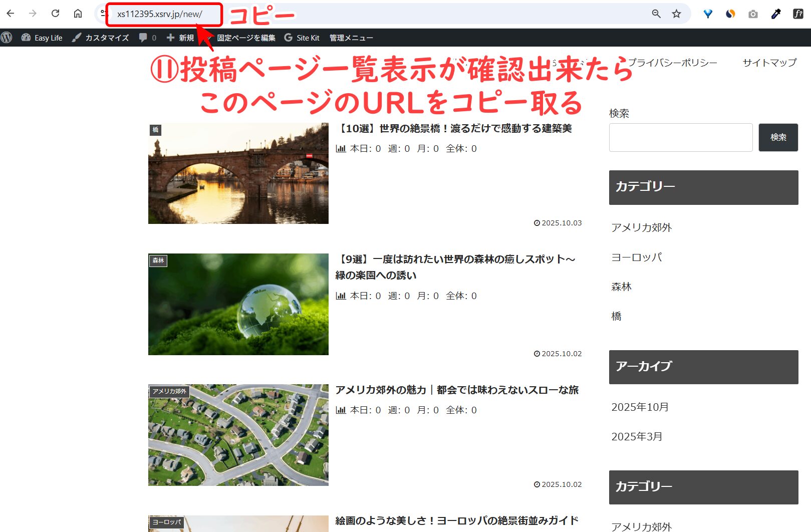
Task: Open the browser zoom magnifier icon
Action: pyautogui.click(x=656, y=14)
